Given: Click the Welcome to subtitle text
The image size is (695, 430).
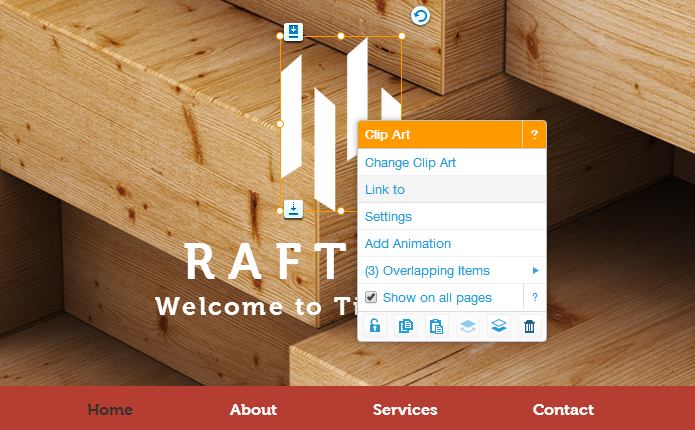Looking at the screenshot, I should [256, 306].
